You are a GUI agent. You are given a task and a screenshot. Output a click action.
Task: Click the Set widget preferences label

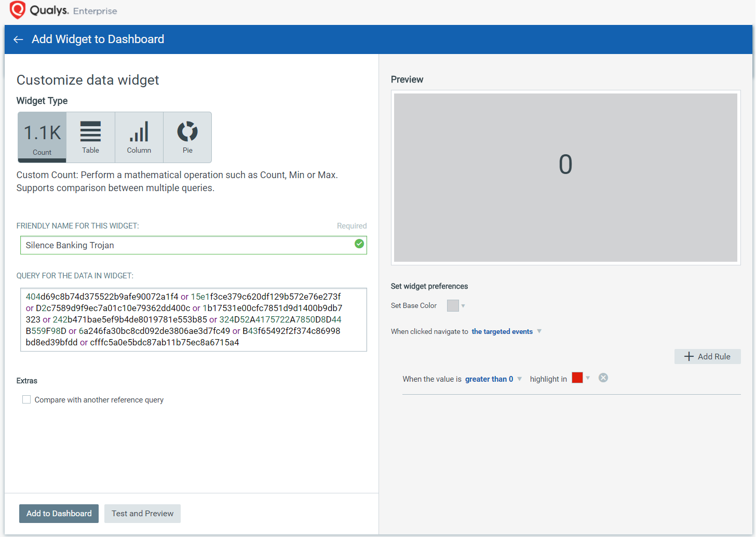[429, 286]
